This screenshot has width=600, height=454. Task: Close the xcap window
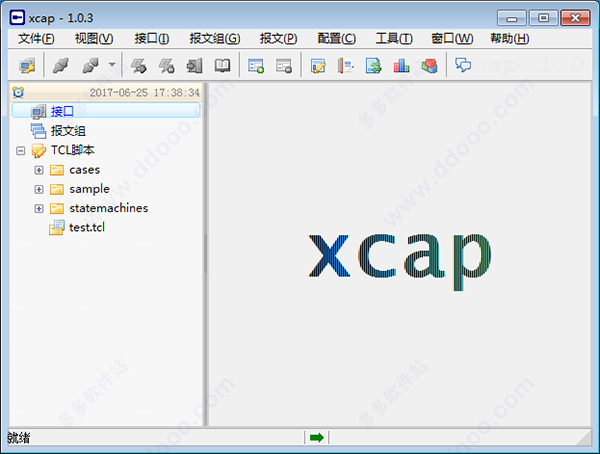coord(575,18)
